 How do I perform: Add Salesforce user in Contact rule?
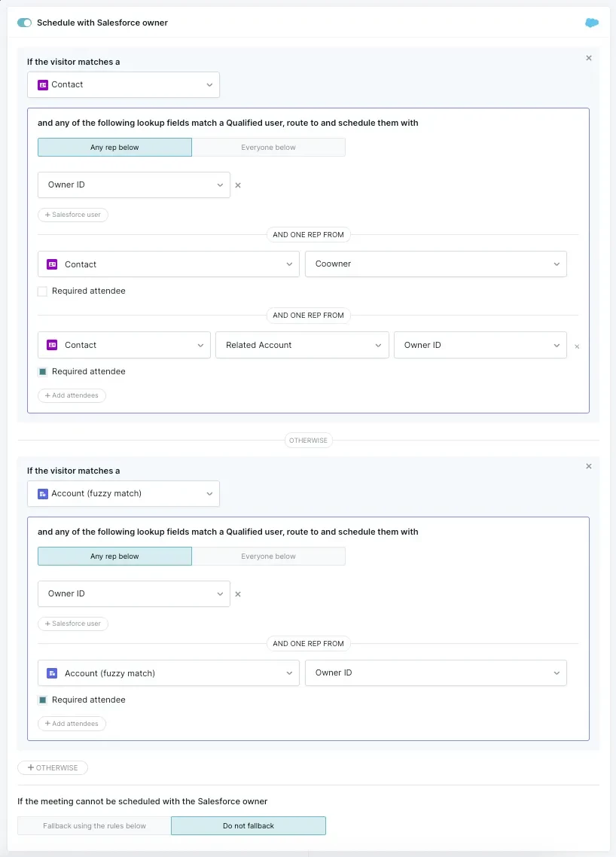point(73,215)
